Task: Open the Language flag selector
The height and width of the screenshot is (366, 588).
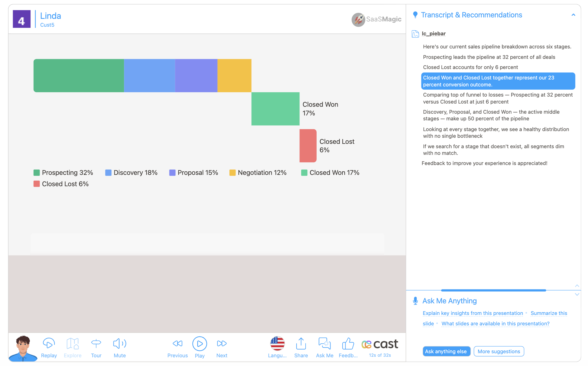Action: click(277, 344)
